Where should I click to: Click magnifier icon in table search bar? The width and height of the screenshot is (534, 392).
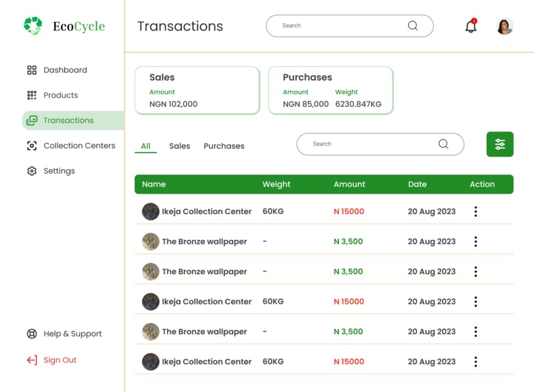(x=444, y=144)
